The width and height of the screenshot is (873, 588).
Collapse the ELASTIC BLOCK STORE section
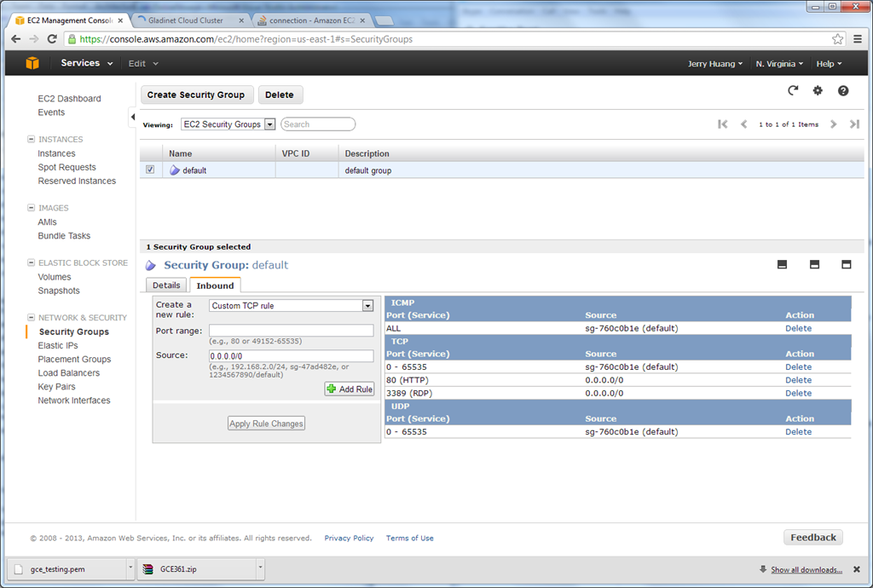pyautogui.click(x=32, y=262)
